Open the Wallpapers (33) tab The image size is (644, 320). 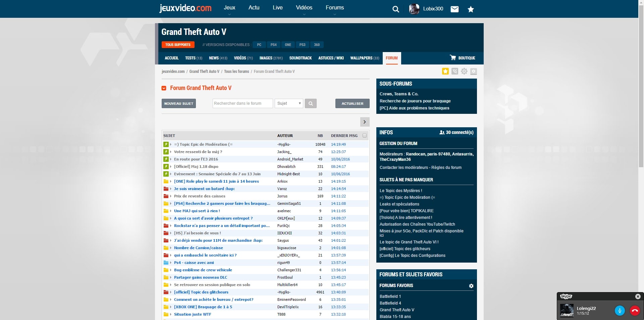(x=365, y=58)
